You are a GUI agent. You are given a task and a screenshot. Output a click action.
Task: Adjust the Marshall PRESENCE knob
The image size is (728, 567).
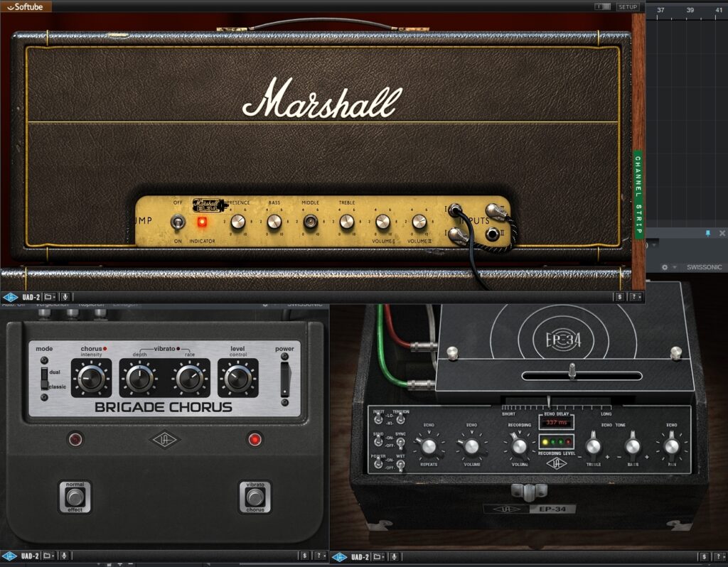click(238, 222)
